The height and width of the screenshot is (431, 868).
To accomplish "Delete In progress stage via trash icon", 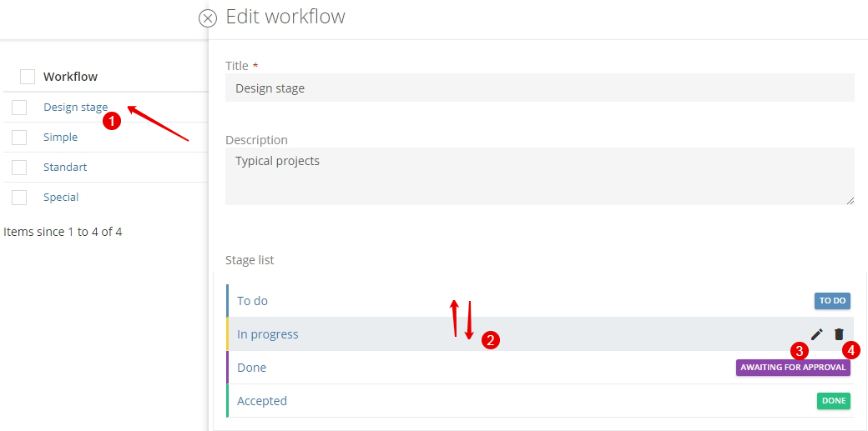I will (840, 334).
